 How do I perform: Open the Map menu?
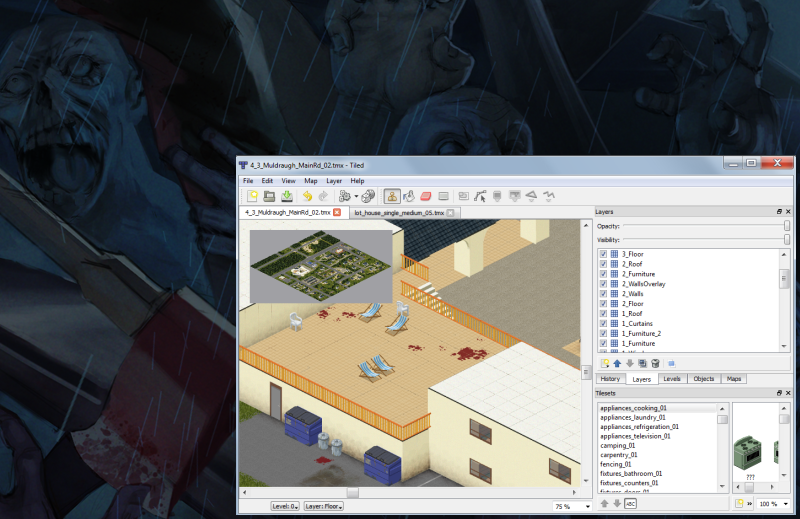tap(311, 181)
